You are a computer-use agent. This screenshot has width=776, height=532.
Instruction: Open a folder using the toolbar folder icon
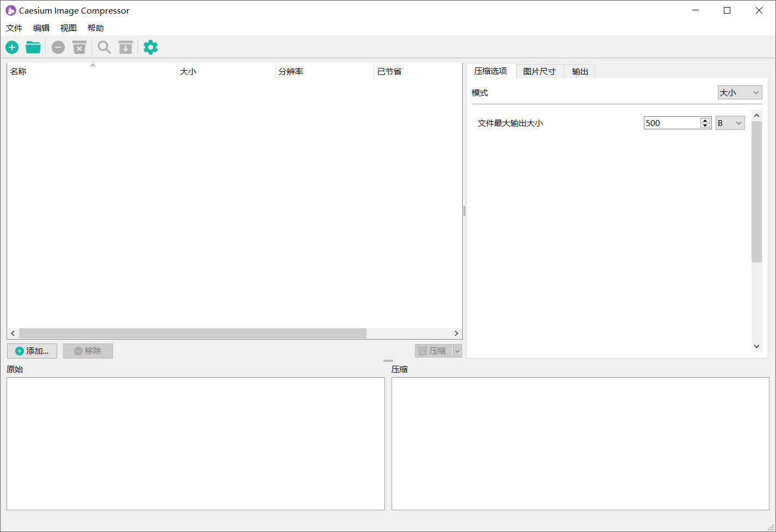point(33,47)
